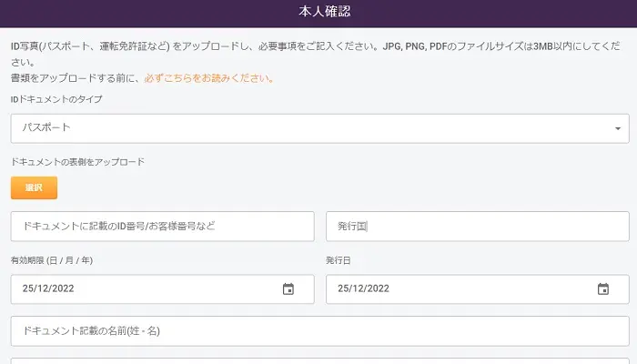Click the dropdown arrow for ID document type
637x364 pixels.
(619, 129)
